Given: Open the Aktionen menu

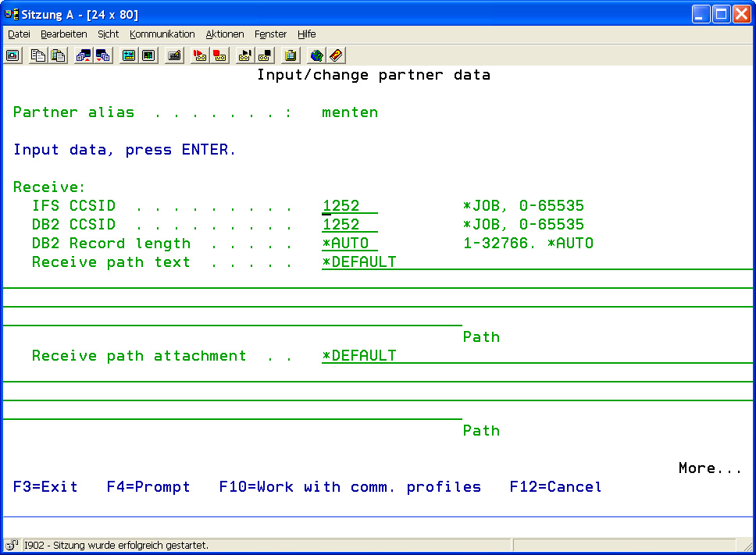Looking at the screenshot, I should [x=225, y=34].
